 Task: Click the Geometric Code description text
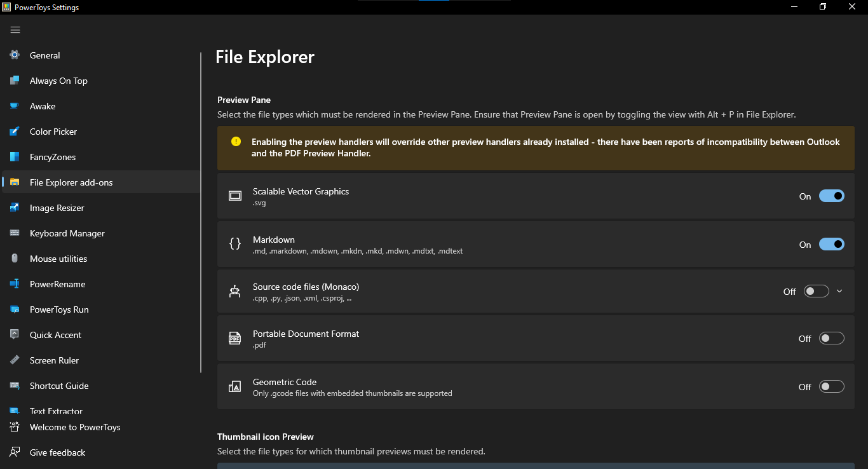tap(353, 393)
